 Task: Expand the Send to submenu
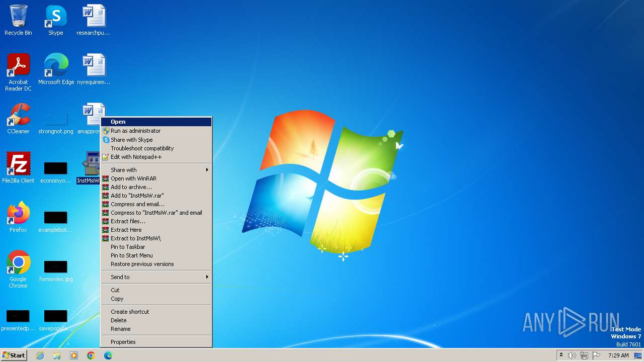point(156,277)
